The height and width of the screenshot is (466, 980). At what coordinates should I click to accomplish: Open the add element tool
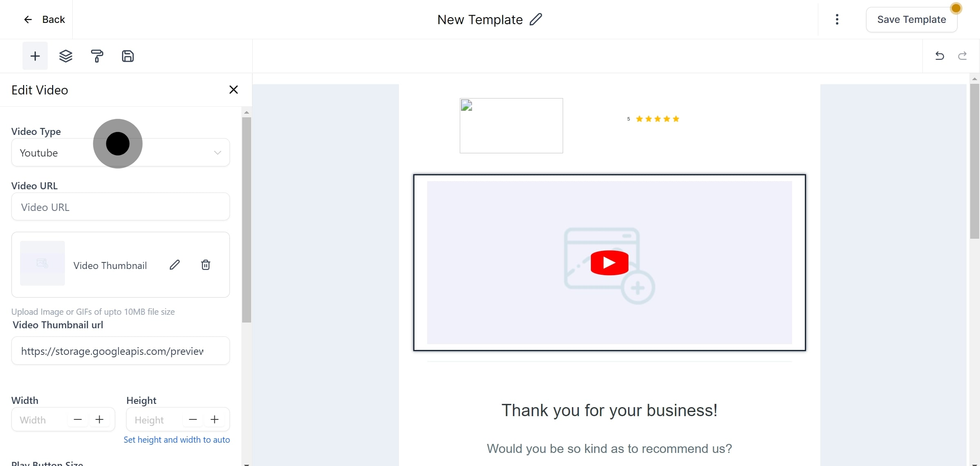click(x=35, y=56)
